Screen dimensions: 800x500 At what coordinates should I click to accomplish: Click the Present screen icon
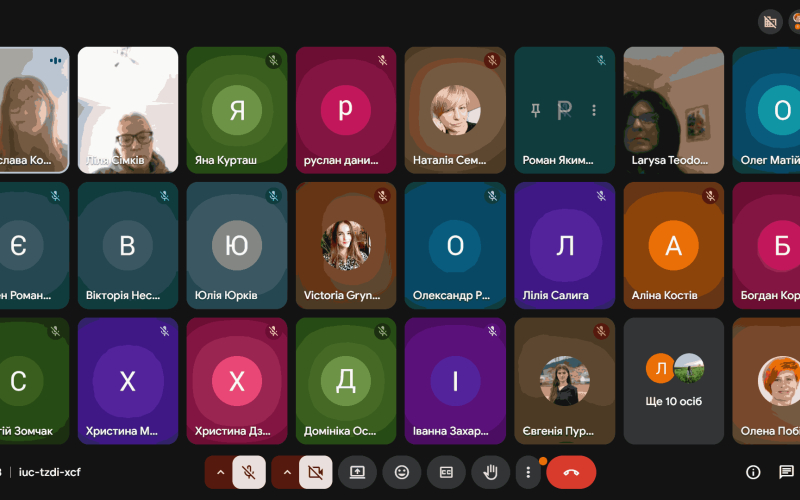click(x=357, y=472)
